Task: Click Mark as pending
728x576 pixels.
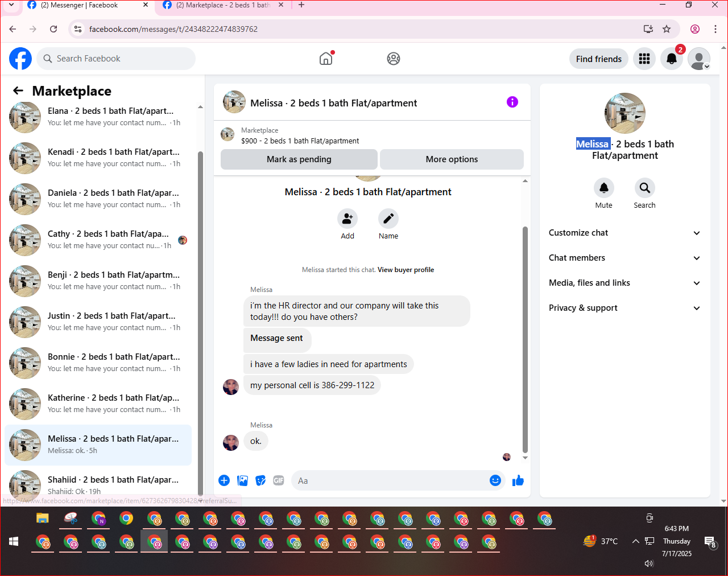Action: point(299,159)
